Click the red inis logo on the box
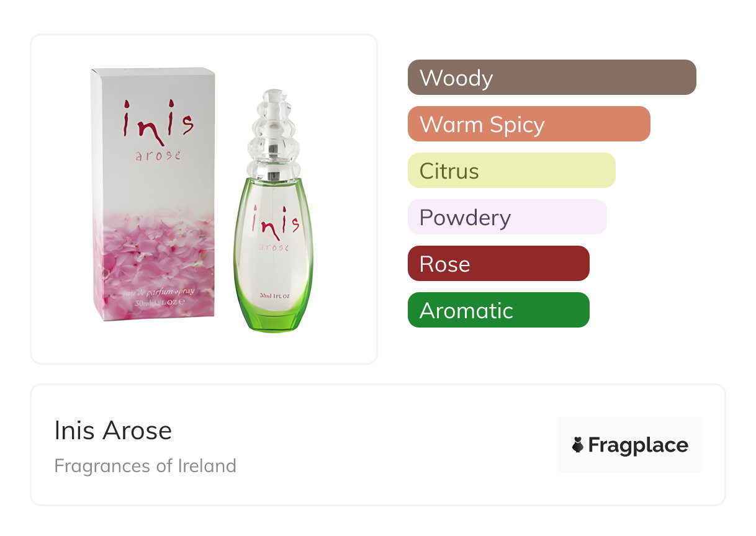 [158, 122]
